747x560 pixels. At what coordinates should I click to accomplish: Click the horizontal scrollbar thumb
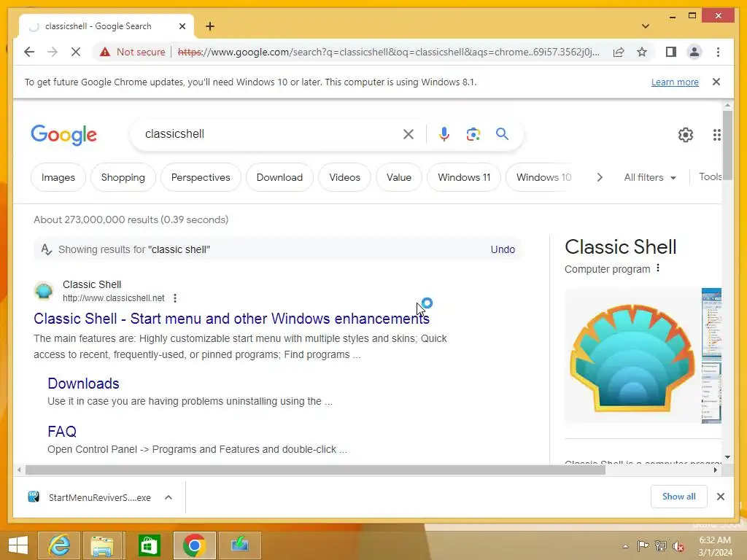point(315,470)
